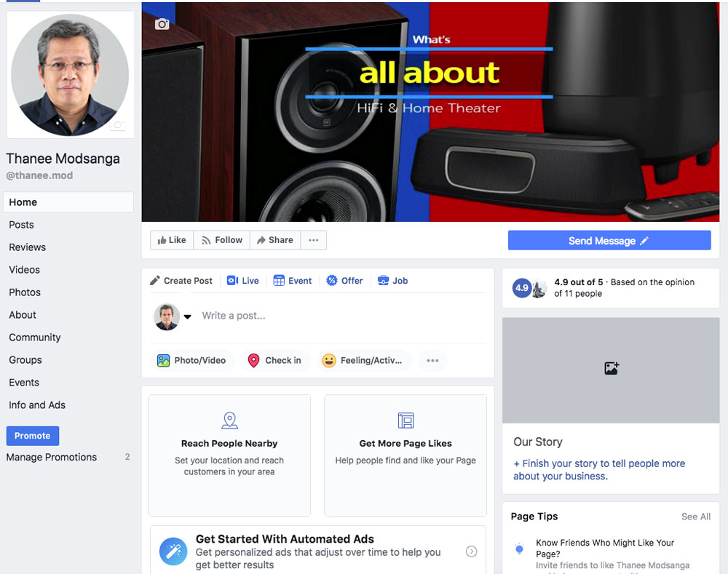The width and height of the screenshot is (728, 574).
Task: Switch to the Live tab in composer
Action: (243, 281)
